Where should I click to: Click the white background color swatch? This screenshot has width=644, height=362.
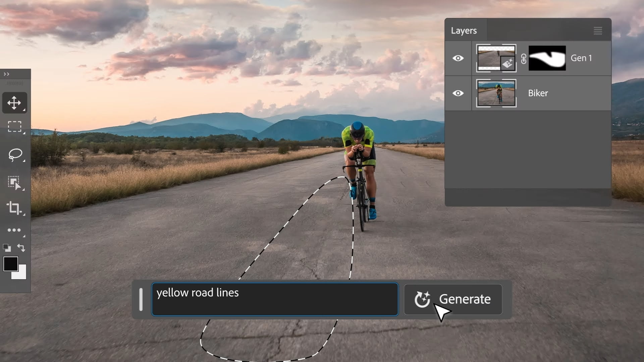pyautogui.click(x=21, y=275)
